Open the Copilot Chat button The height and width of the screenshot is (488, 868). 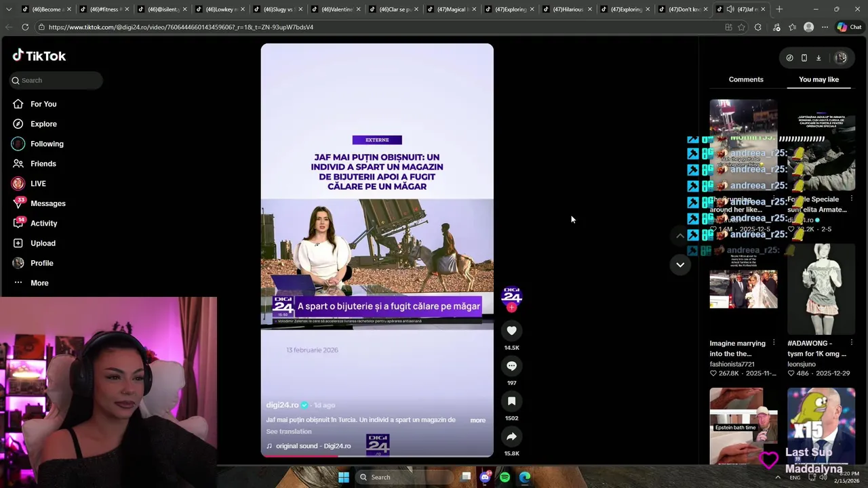coord(851,27)
